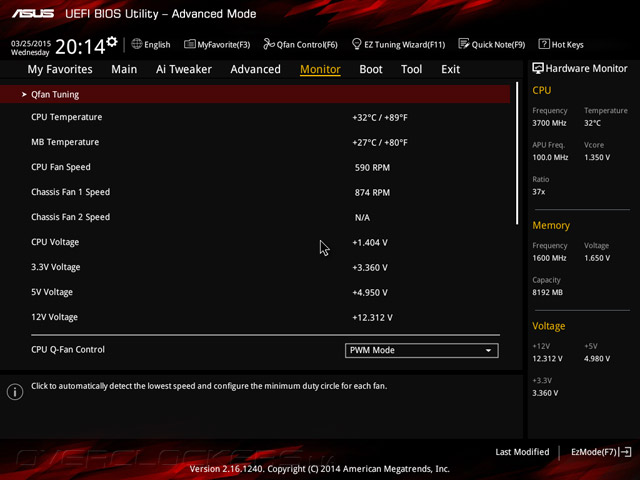Show the Hot Keys list
Image resolution: width=640 pixels, height=480 pixels.
click(x=567, y=44)
